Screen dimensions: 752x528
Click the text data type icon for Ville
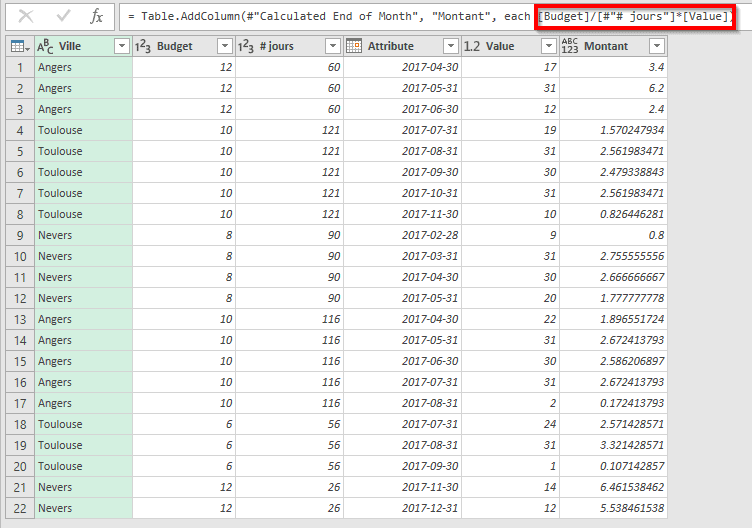[x=45, y=46]
